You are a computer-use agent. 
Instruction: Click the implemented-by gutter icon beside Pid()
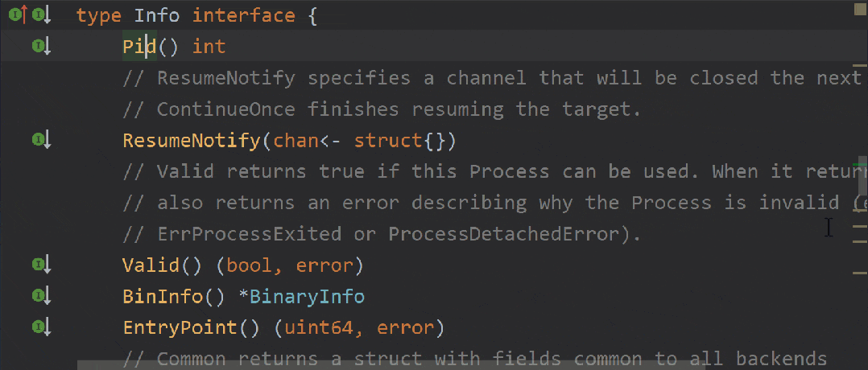click(41, 47)
